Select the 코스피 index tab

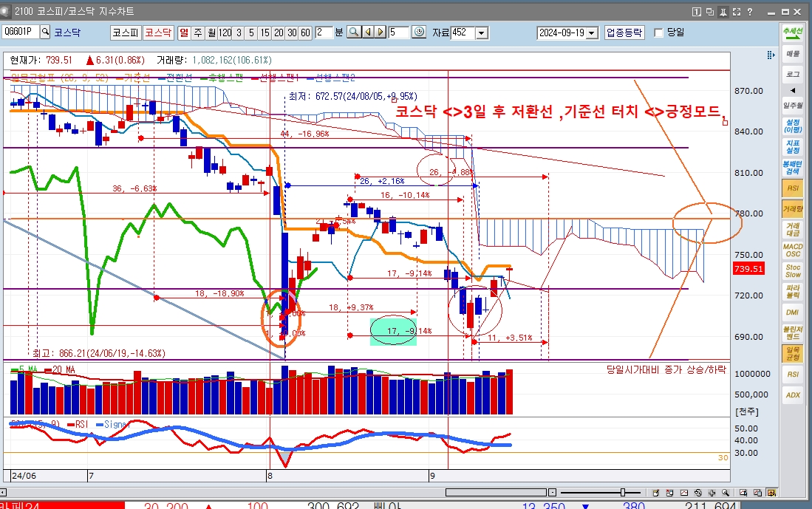[x=126, y=32]
